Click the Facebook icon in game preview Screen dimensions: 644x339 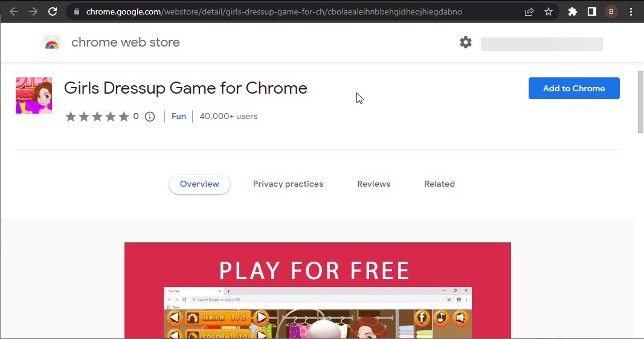pyautogui.click(x=422, y=318)
